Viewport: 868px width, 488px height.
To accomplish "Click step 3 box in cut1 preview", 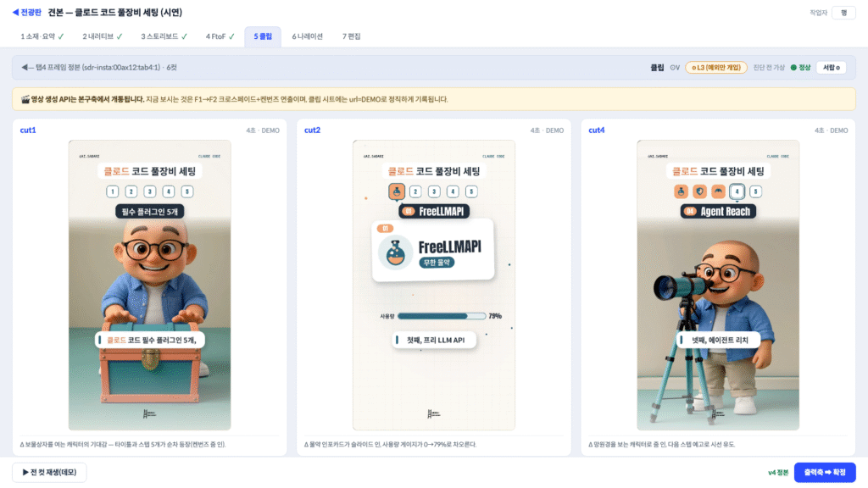I will tap(149, 191).
